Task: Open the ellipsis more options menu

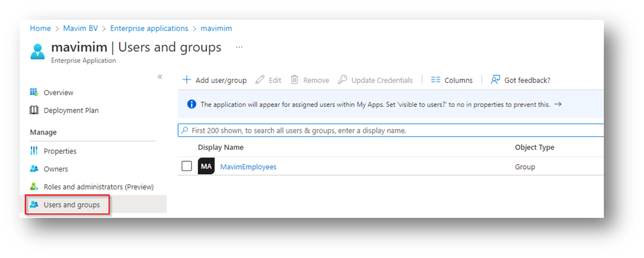Action: click(239, 47)
